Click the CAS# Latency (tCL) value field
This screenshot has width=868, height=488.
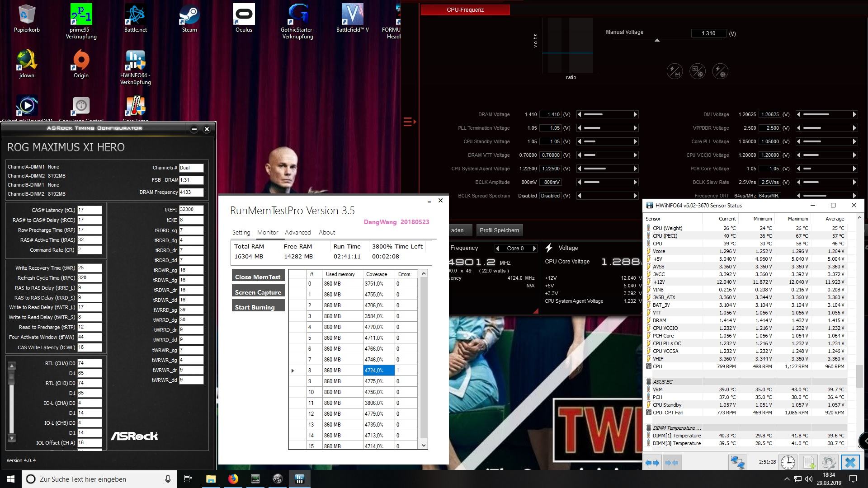point(90,210)
